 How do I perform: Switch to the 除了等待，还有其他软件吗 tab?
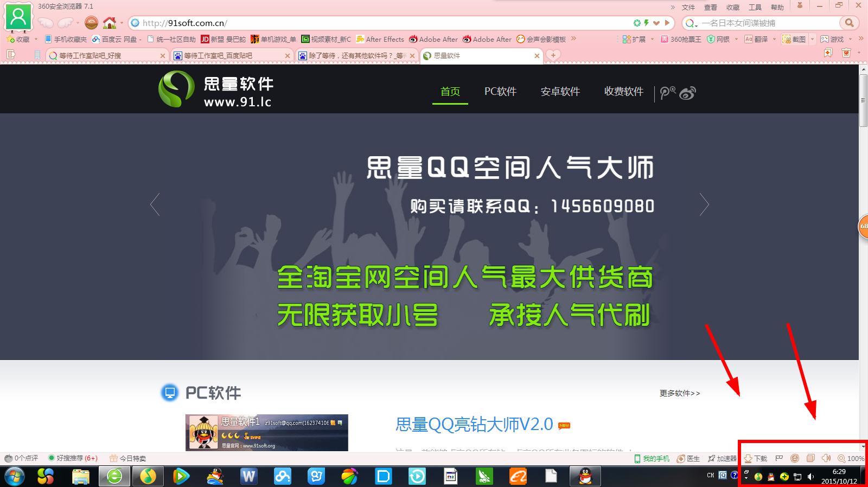(356, 55)
